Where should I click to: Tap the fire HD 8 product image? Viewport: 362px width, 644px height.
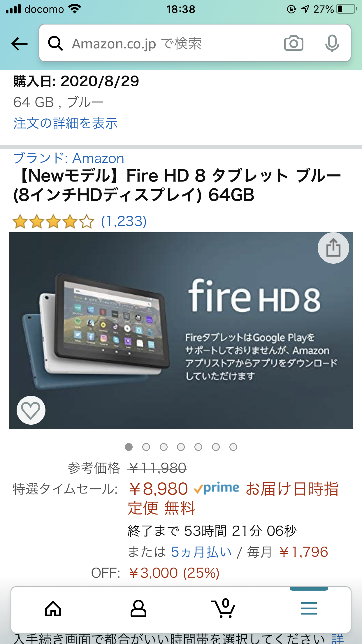[x=181, y=330]
